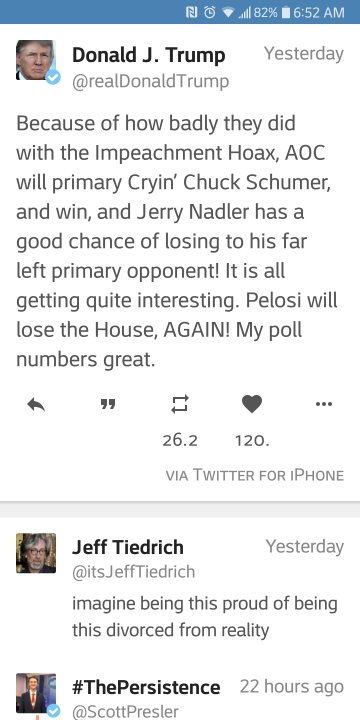Open the #ThePersistence profile avatar
The image size is (360, 720).
[36, 693]
